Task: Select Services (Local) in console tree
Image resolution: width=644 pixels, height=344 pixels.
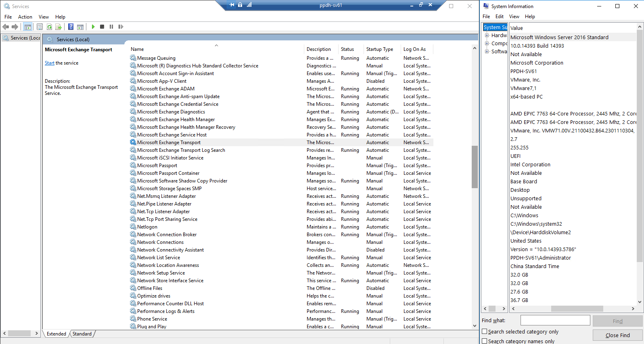Action: [21, 38]
